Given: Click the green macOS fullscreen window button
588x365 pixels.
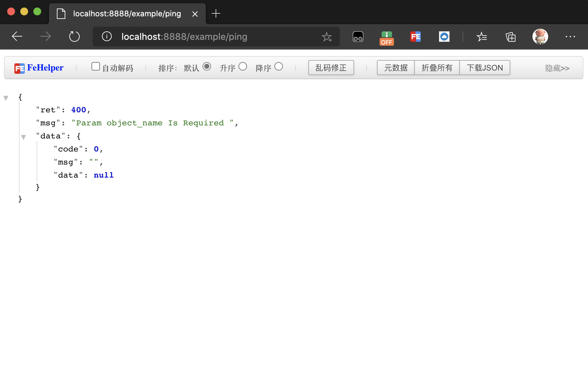Looking at the screenshot, I should coord(37,11).
